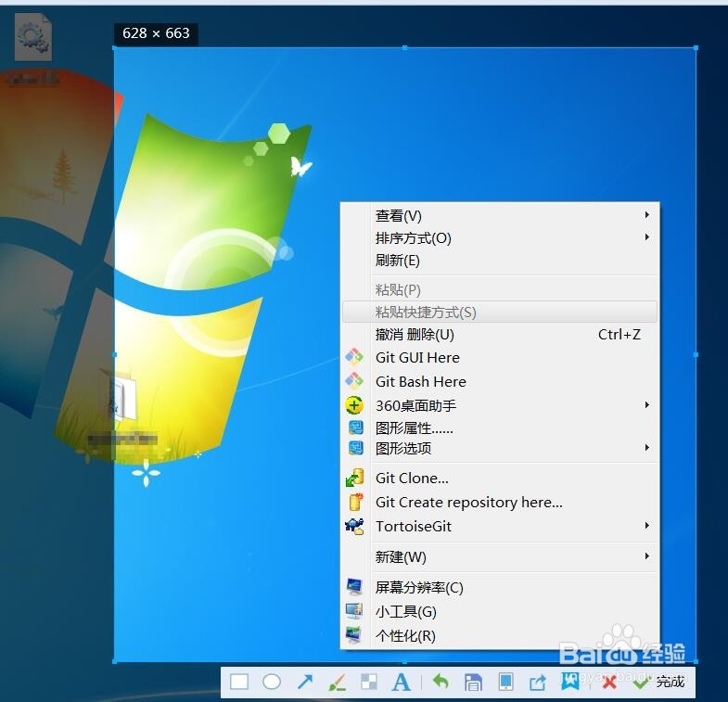
Task: Open the desktop gear file icon
Action: pyautogui.click(x=33, y=37)
